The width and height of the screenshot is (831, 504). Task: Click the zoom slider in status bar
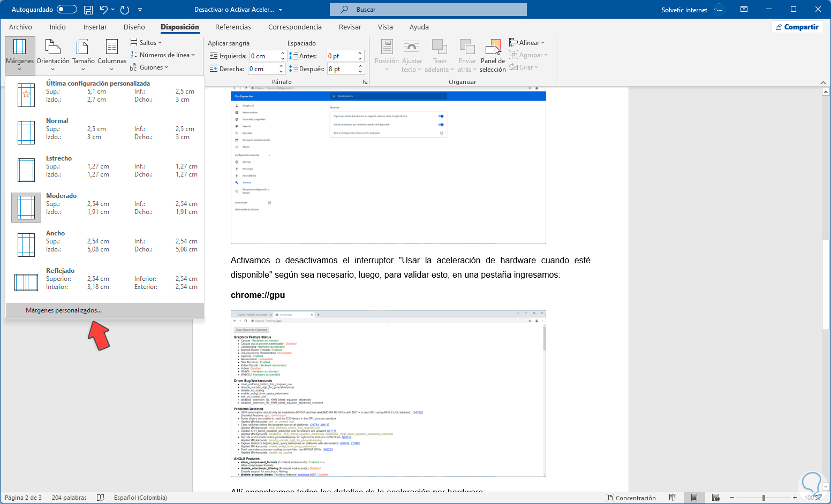pos(764,498)
